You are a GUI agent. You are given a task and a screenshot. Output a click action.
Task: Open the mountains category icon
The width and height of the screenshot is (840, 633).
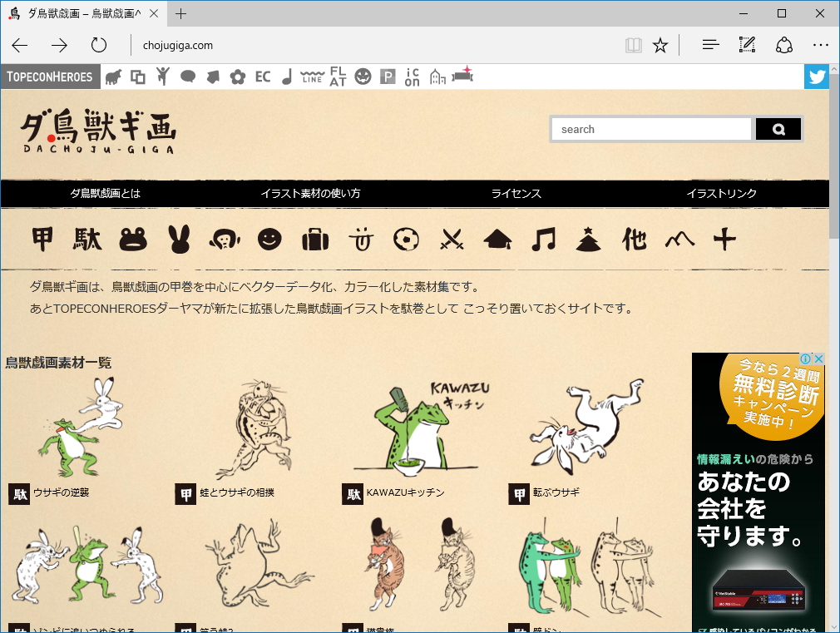coord(680,239)
